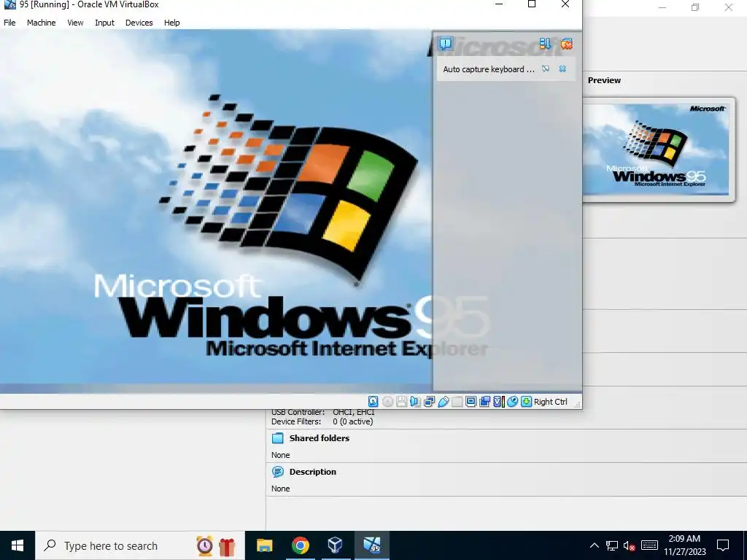The height and width of the screenshot is (560, 747).
Task: Click the shared folders status icon
Action: (457, 402)
